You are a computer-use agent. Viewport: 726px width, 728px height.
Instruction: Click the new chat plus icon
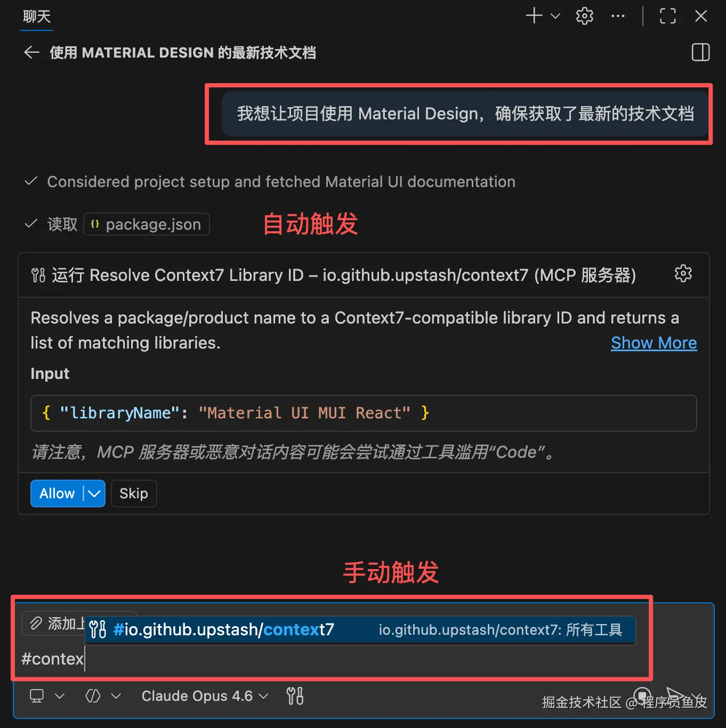tap(534, 15)
